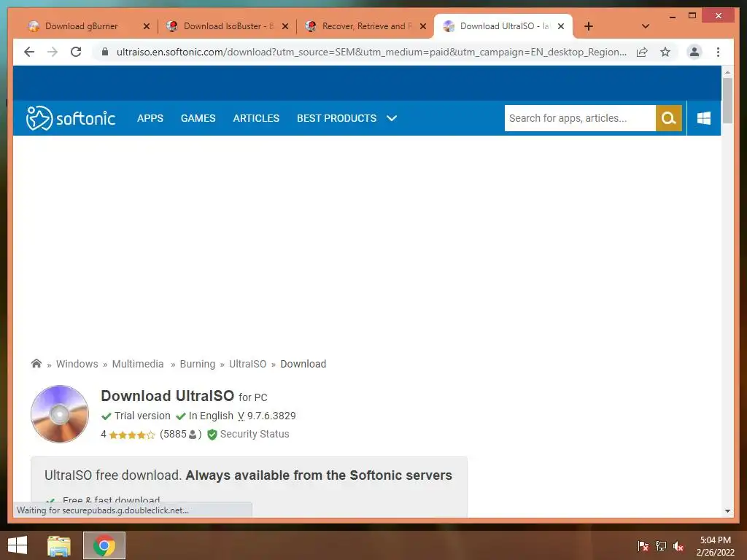Open the Chrome profile menu
This screenshot has height=560, width=747.
694,52
